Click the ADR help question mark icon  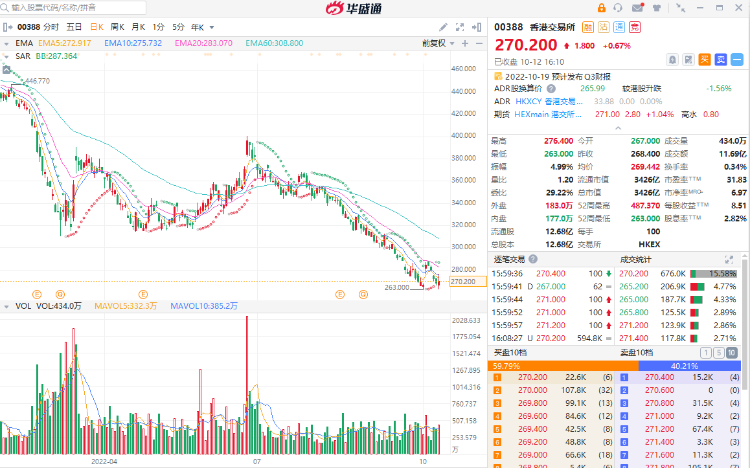551,89
